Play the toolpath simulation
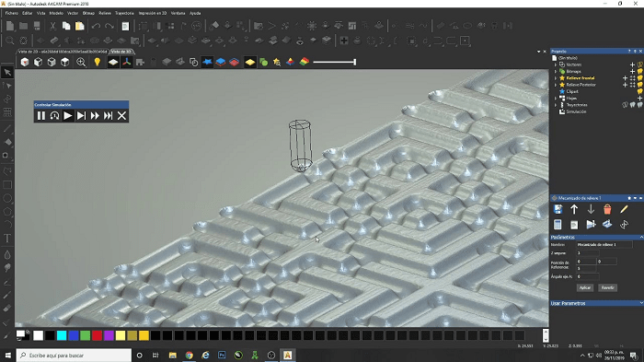 pyautogui.click(x=68, y=116)
